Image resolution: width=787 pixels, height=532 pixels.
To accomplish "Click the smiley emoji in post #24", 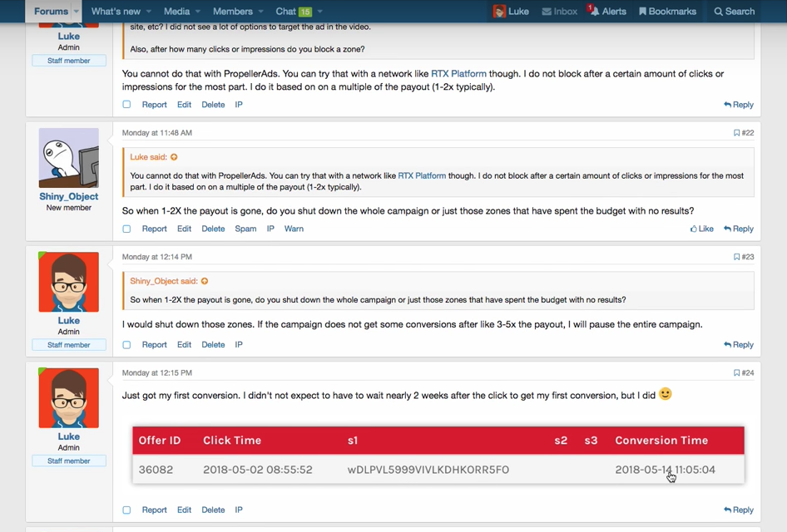I will click(x=665, y=394).
